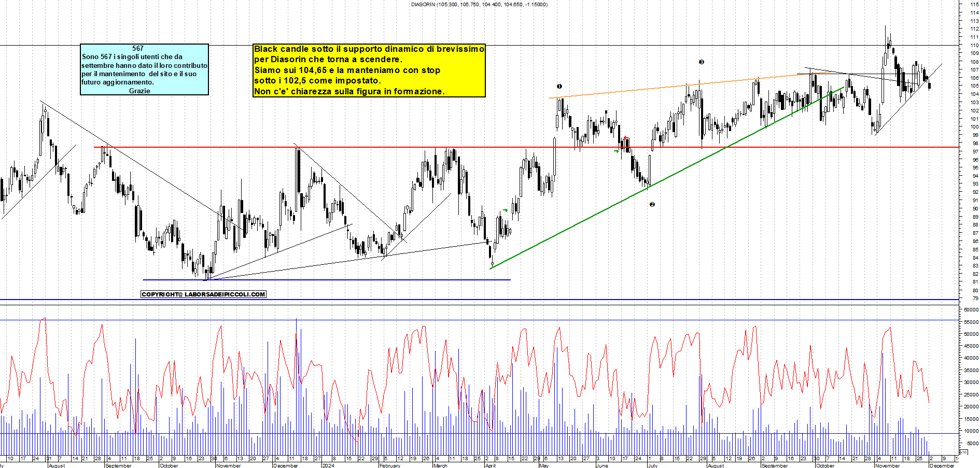
Task: Click wave marker number 2
Action: [x=652, y=205]
